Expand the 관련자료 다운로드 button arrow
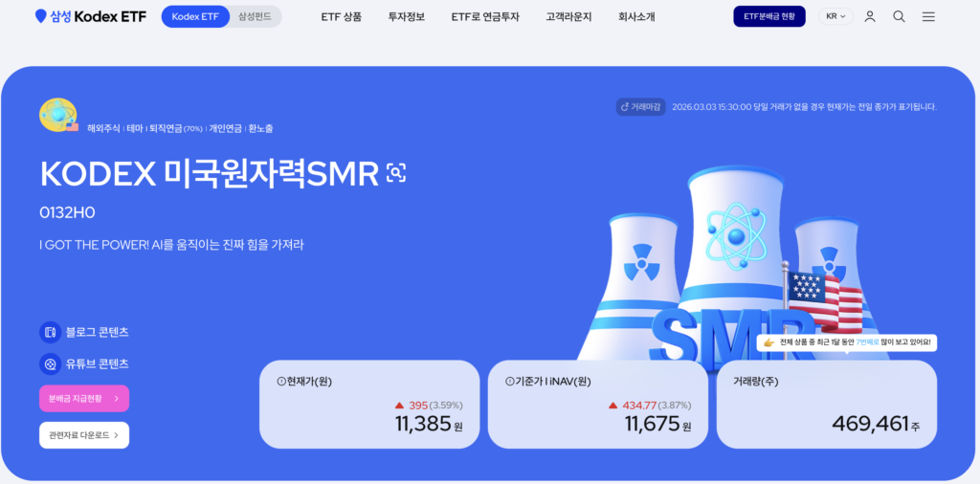Image resolution: width=980 pixels, height=484 pixels. (116, 434)
